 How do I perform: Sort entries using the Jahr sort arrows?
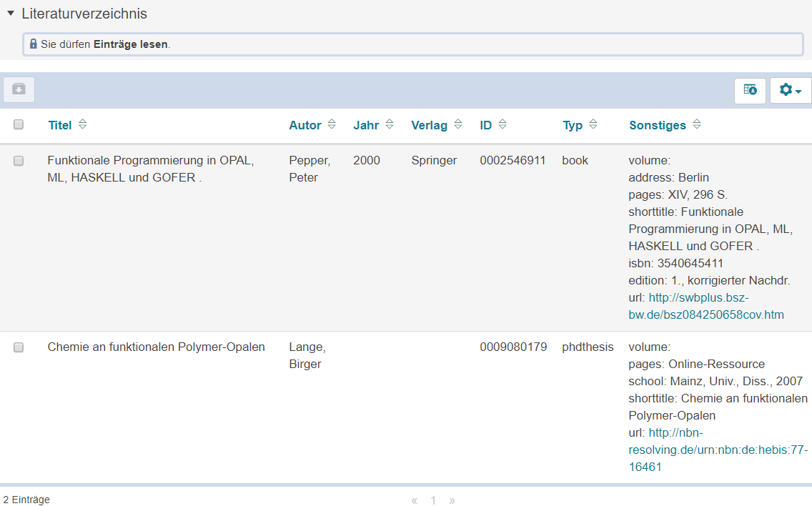point(390,124)
